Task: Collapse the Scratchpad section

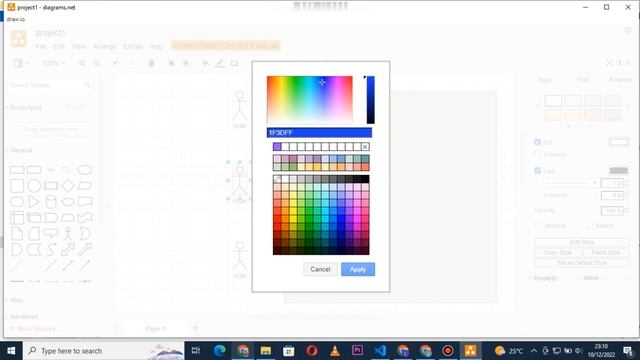Action: click(26, 107)
